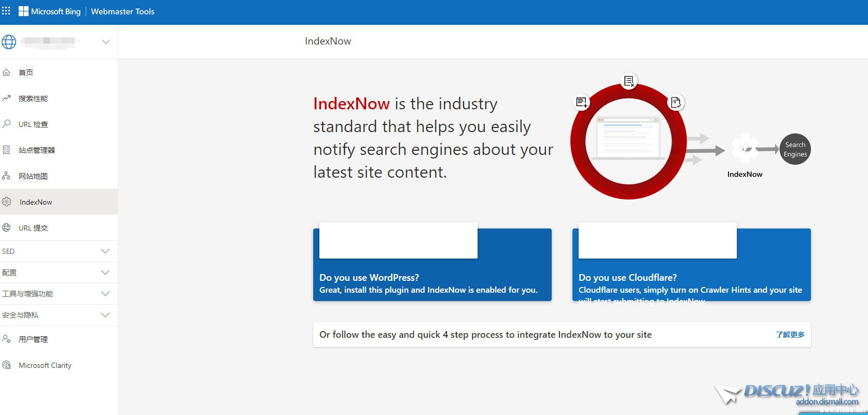The height and width of the screenshot is (415, 868).
Task: Open the site selector dropdown
Action: coord(105,42)
